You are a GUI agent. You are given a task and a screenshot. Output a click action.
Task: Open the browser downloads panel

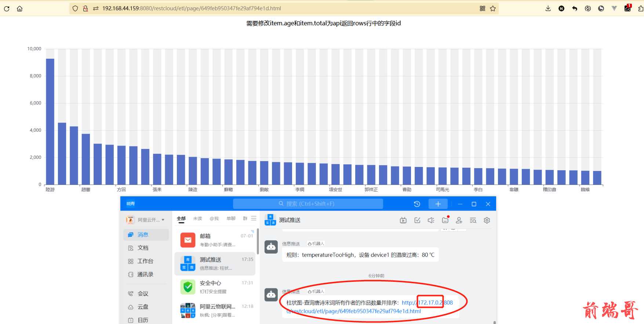coord(548,8)
